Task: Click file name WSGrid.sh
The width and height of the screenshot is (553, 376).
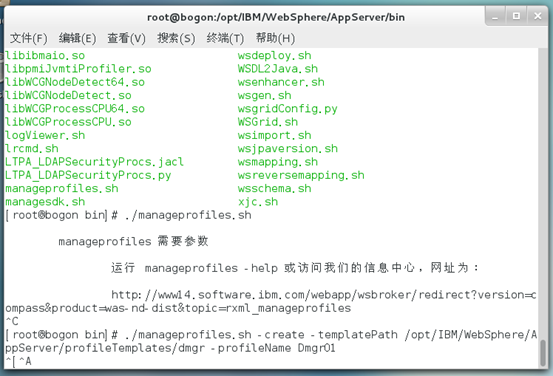Action: [x=268, y=122]
